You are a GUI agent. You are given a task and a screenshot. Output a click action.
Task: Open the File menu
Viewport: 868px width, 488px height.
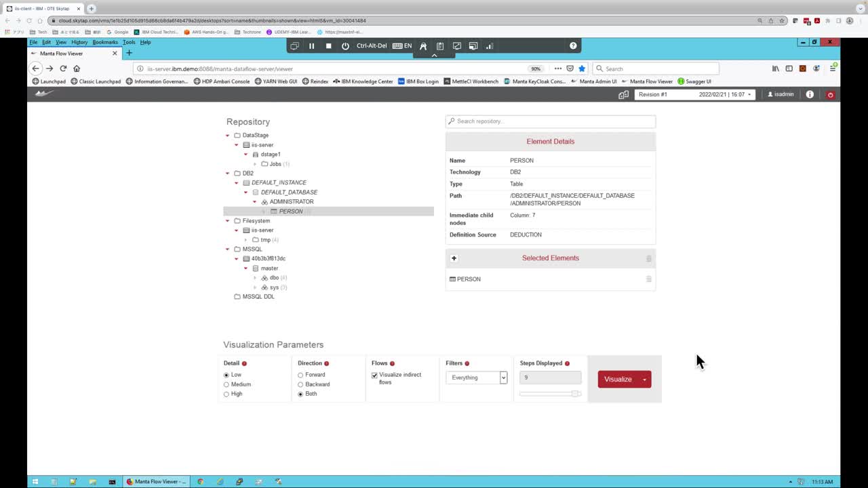(x=33, y=42)
